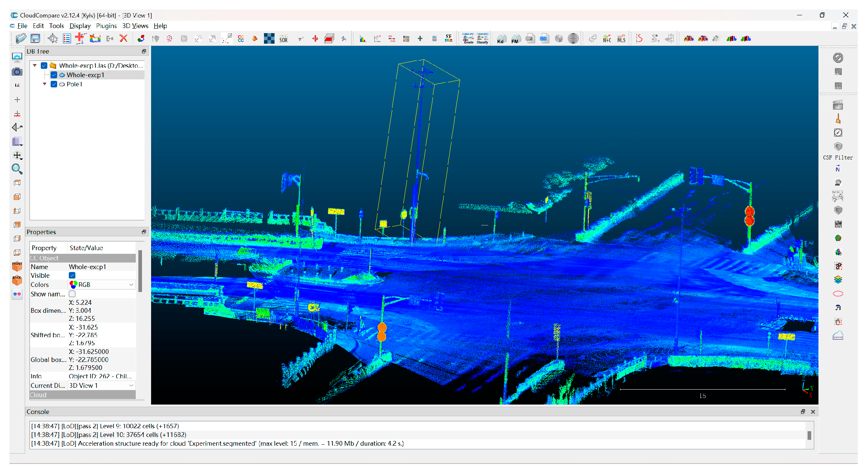The height and width of the screenshot is (473, 868).
Task: Click the Save floppy disk icon
Action: (35, 38)
